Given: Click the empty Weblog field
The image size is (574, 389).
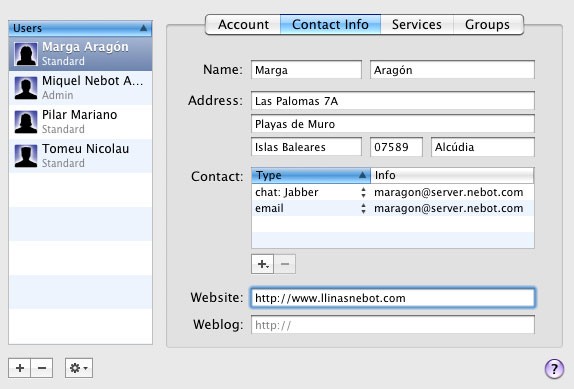Looking at the screenshot, I should pos(393,325).
